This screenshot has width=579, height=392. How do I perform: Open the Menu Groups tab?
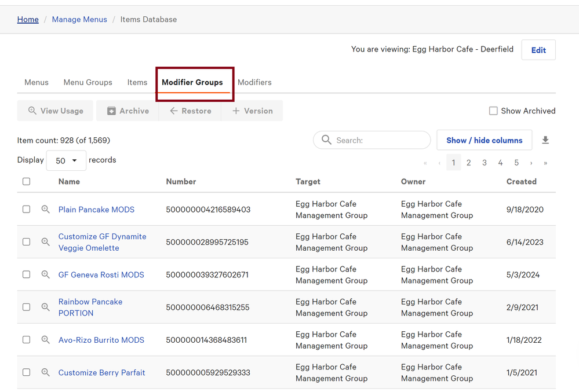pyautogui.click(x=88, y=82)
